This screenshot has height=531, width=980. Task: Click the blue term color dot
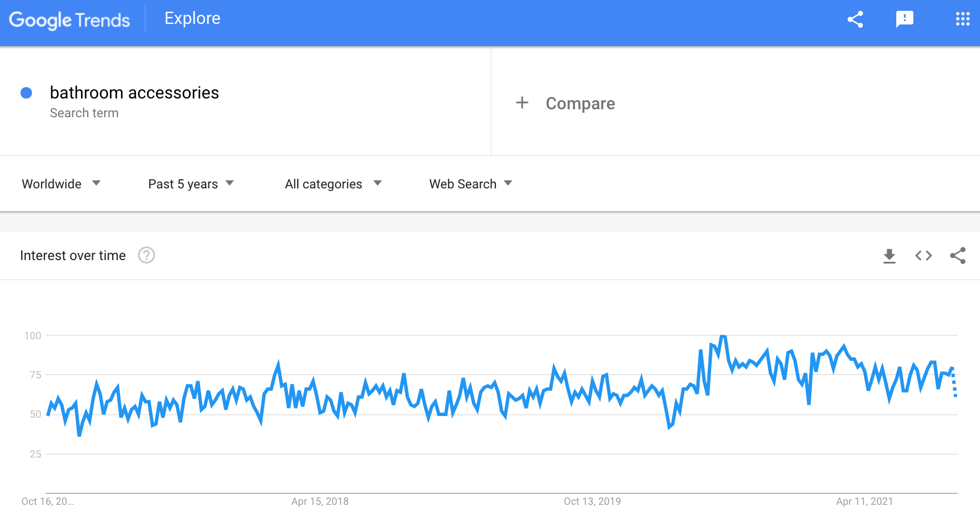(26, 93)
